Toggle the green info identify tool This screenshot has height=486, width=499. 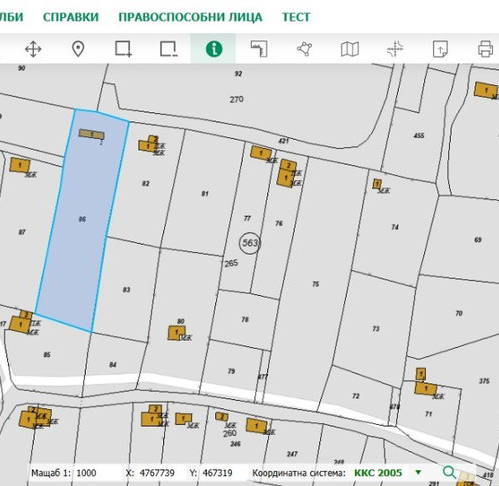[x=214, y=49]
